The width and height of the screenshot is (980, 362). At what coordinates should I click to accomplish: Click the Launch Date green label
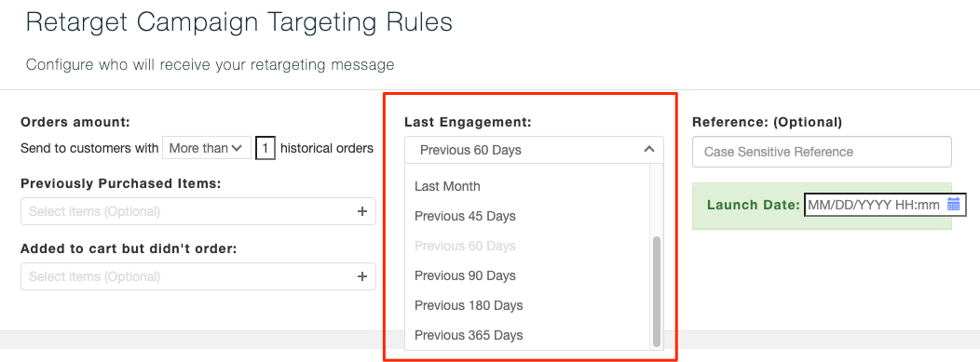(753, 205)
